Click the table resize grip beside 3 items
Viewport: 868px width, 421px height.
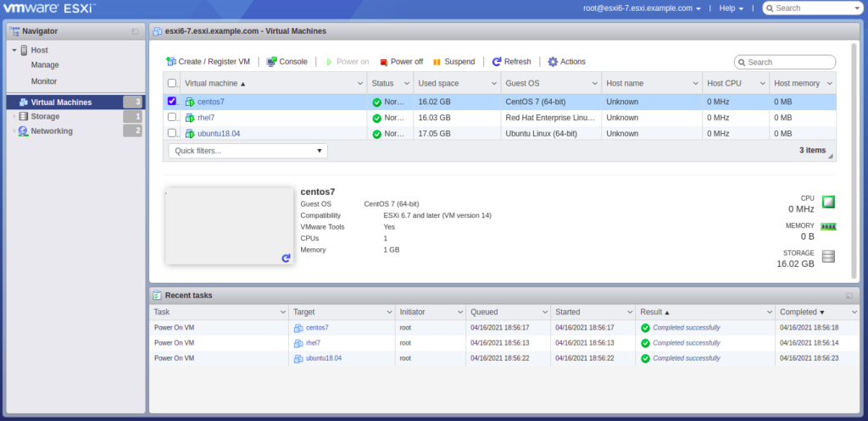point(831,157)
